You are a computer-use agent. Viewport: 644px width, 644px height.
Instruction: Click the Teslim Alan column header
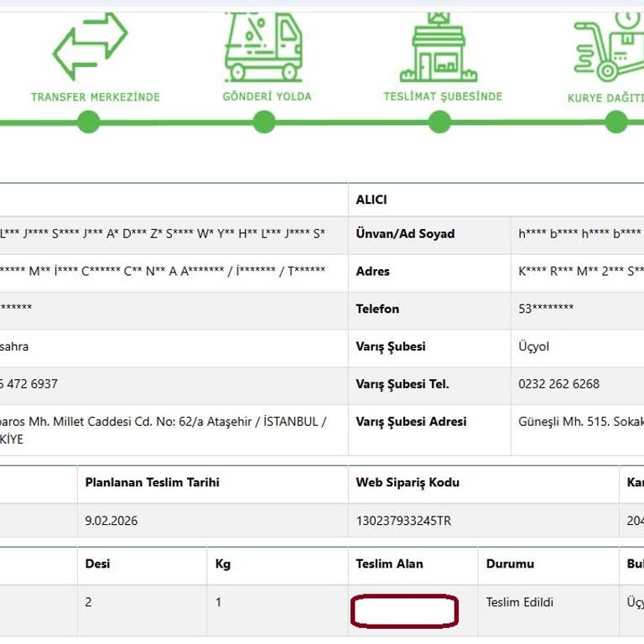pos(389,563)
